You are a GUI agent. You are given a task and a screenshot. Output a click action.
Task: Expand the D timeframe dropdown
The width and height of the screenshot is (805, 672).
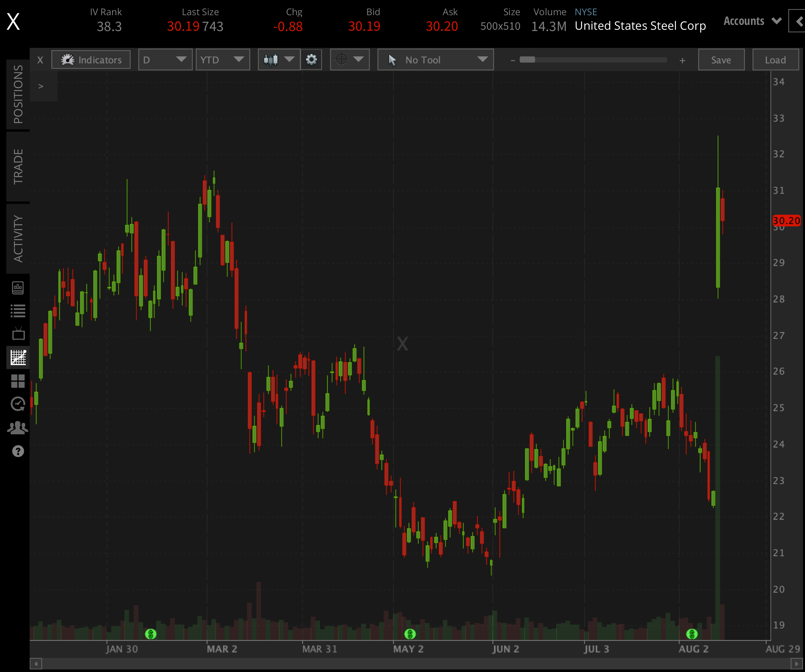pos(165,60)
